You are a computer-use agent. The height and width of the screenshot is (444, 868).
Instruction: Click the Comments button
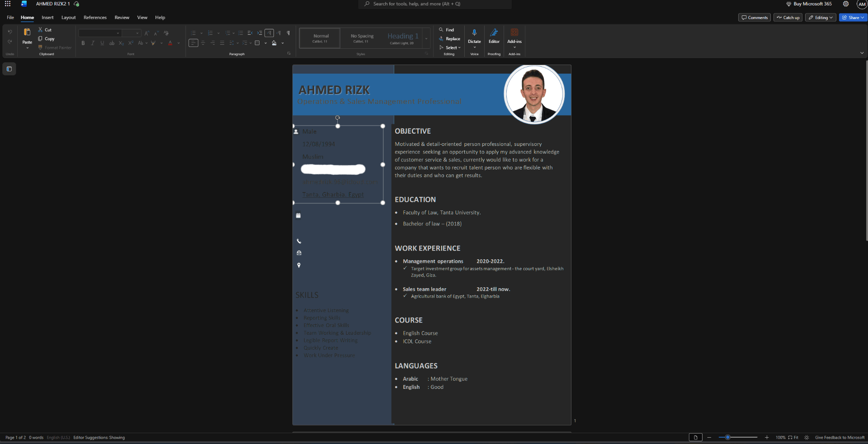pos(755,18)
